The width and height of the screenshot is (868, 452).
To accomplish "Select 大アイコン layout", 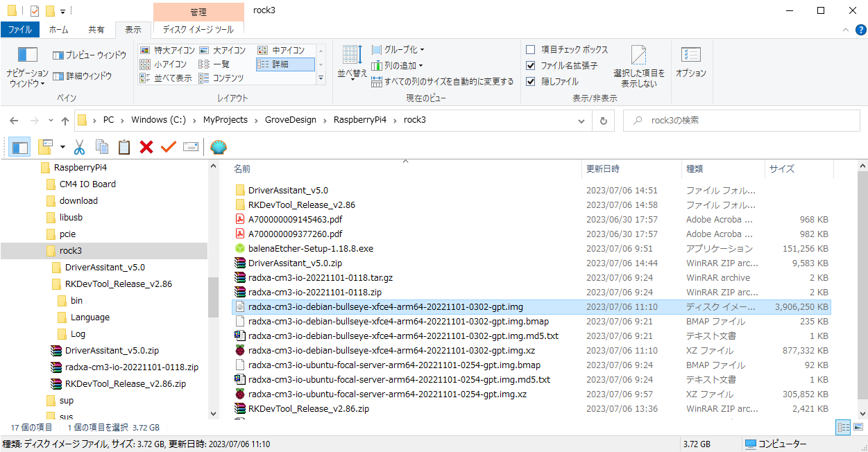I will click(x=223, y=51).
